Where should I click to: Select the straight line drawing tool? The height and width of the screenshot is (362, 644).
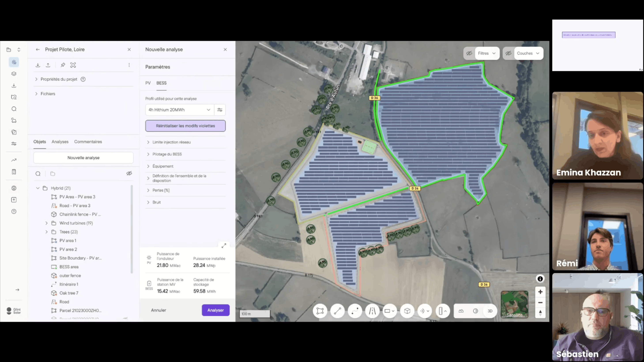[337, 311]
